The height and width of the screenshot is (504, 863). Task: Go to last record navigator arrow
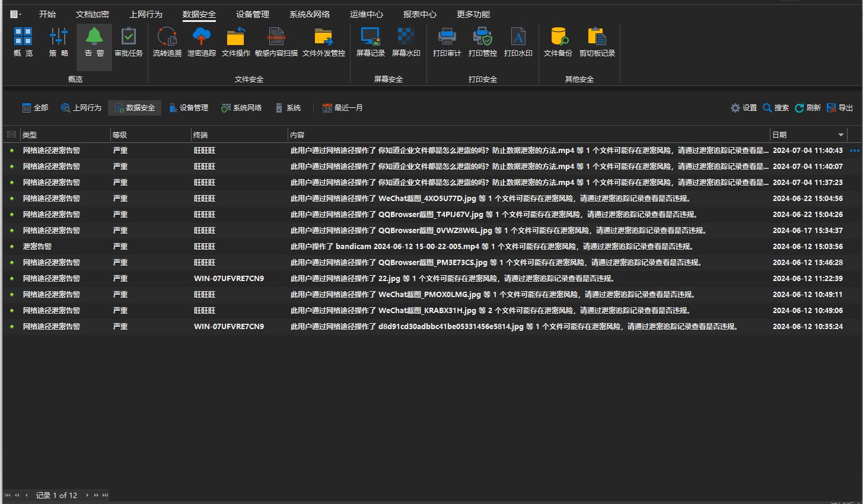pyautogui.click(x=106, y=495)
